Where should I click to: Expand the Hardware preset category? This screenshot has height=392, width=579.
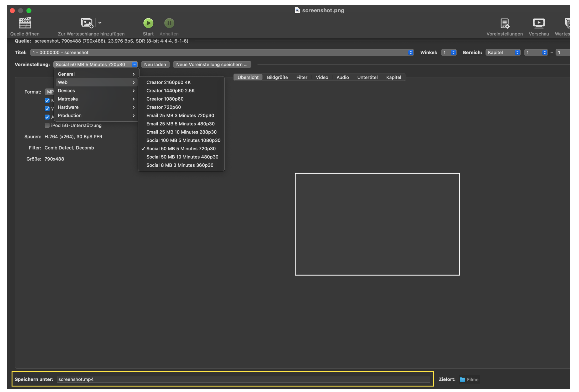96,107
